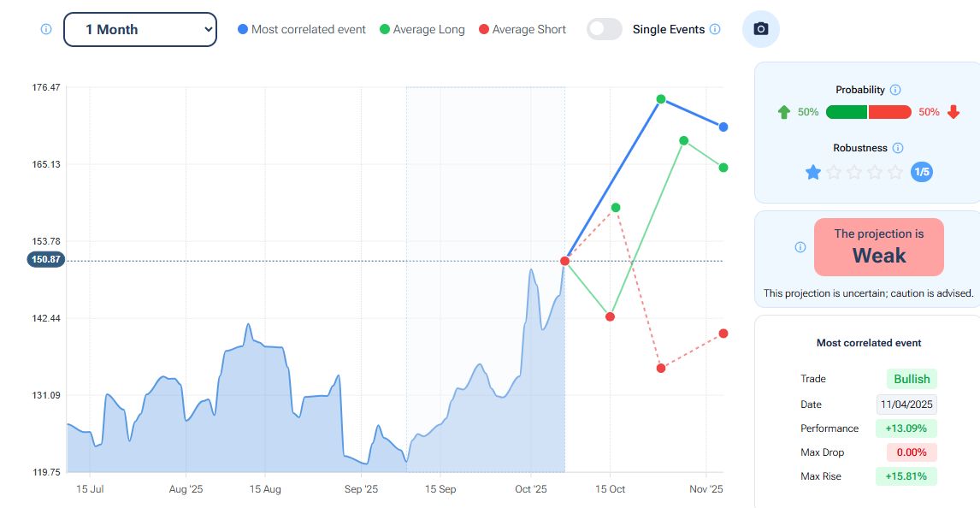Image resolution: width=980 pixels, height=508 pixels.
Task: Toggle Most correlated event legend series
Action: click(302, 29)
